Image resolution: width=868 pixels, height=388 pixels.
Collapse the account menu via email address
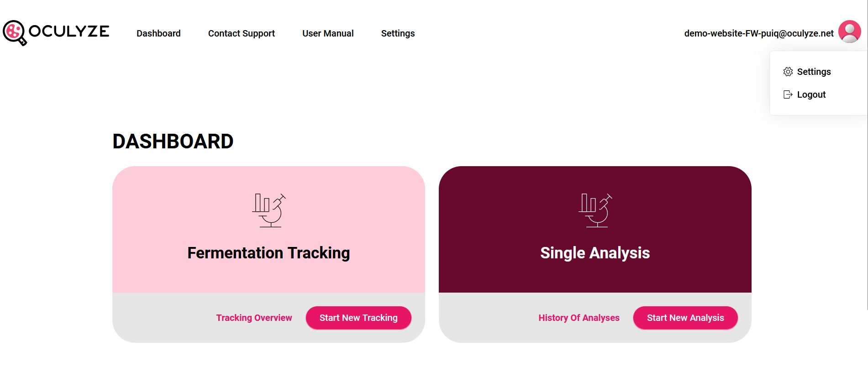click(x=759, y=33)
